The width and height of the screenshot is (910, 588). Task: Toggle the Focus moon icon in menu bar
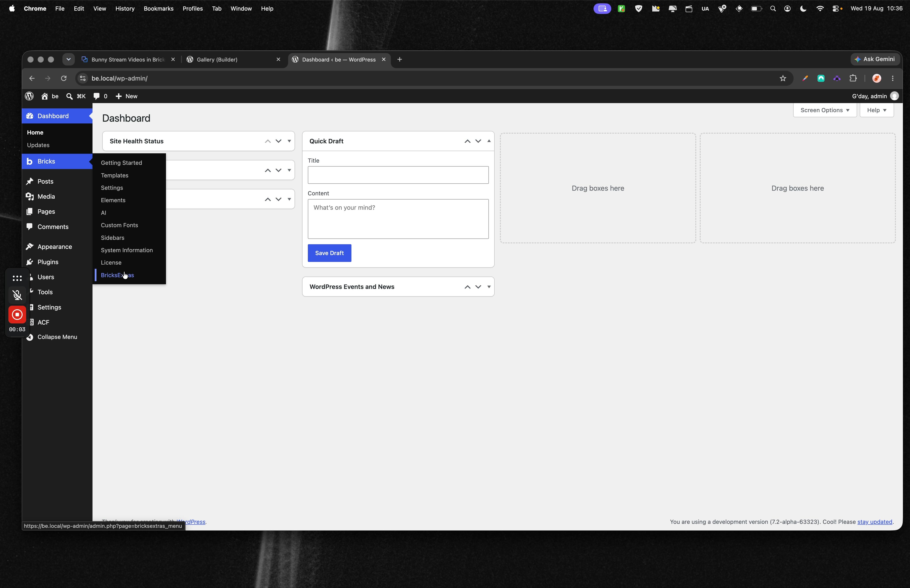pos(803,8)
